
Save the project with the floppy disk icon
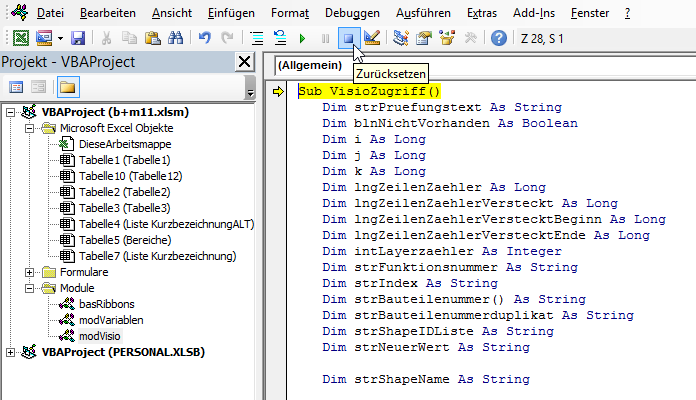77,38
